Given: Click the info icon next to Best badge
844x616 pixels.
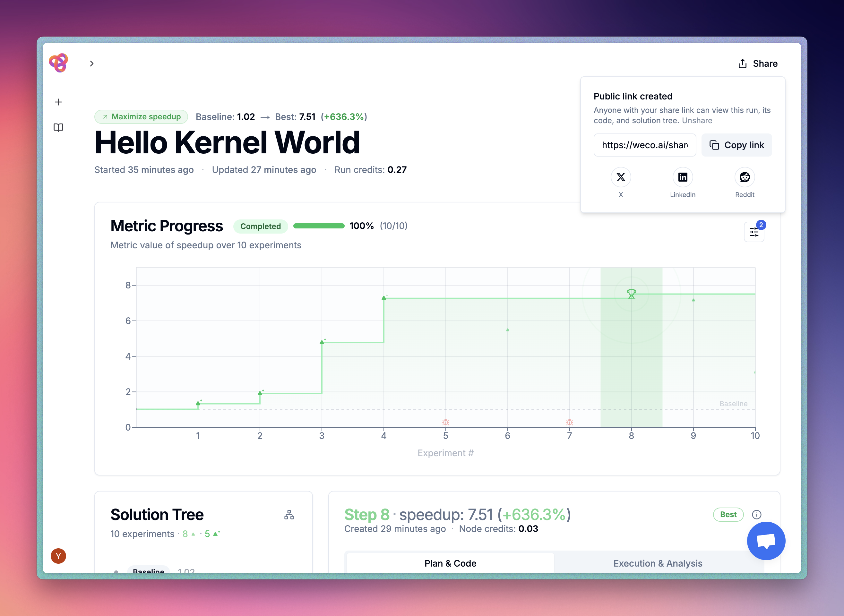Looking at the screenshot, I should 757,515.
